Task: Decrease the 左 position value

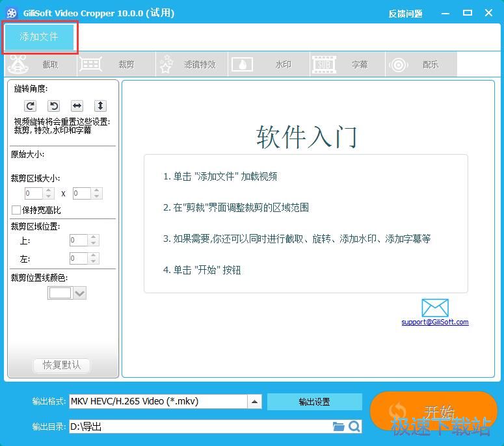Action: pyautogui.click(x=93, y=261)
